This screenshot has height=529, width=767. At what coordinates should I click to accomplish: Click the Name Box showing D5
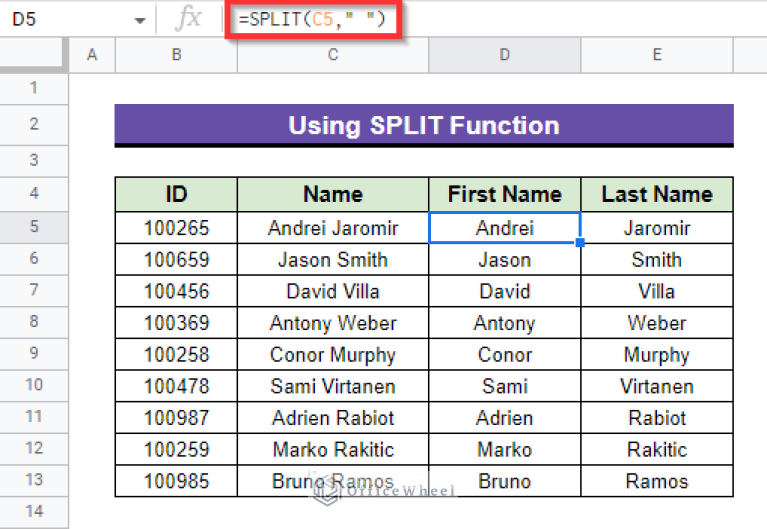point(60,19)
